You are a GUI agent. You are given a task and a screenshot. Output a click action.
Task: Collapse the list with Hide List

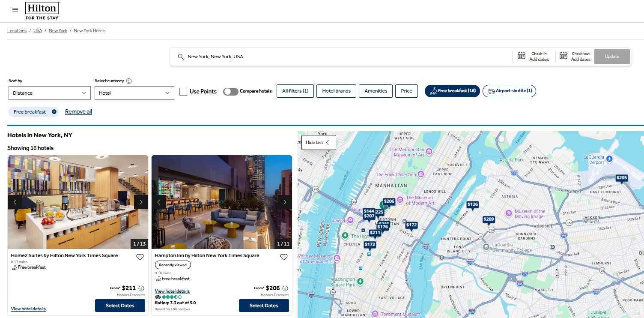pyautogui.click(x=319, y=142)
